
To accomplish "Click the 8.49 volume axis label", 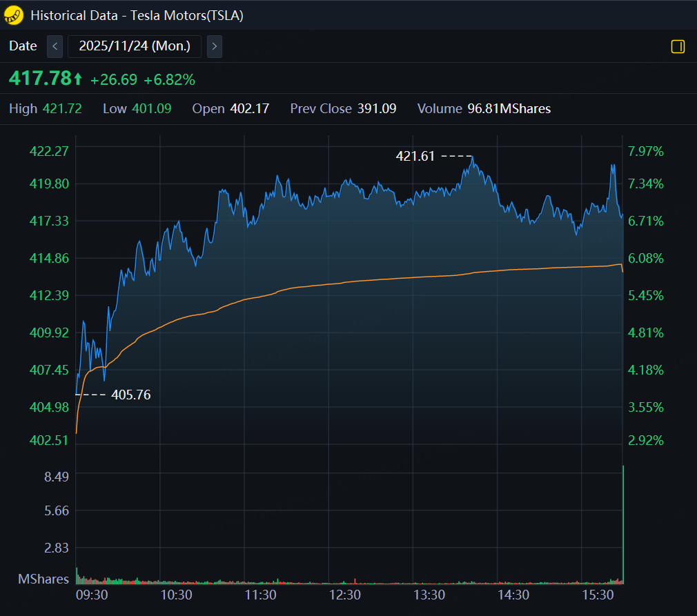I will tap(57, 477).
